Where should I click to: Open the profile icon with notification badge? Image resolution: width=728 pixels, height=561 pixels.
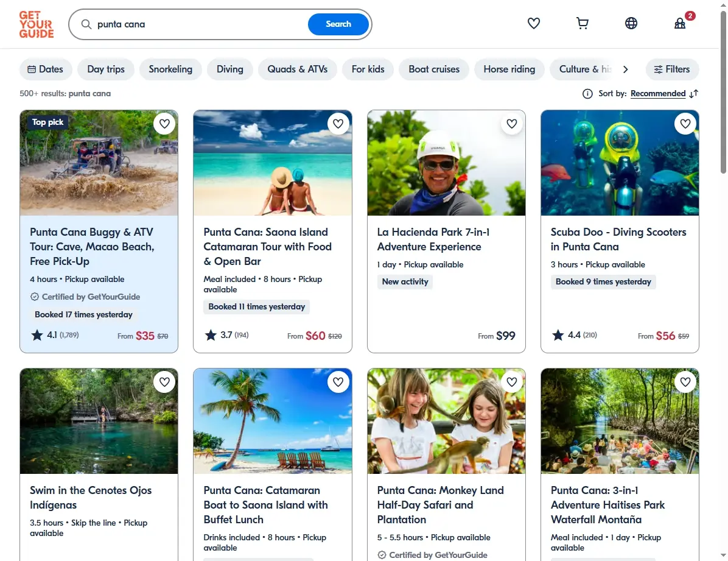(680, 23)
